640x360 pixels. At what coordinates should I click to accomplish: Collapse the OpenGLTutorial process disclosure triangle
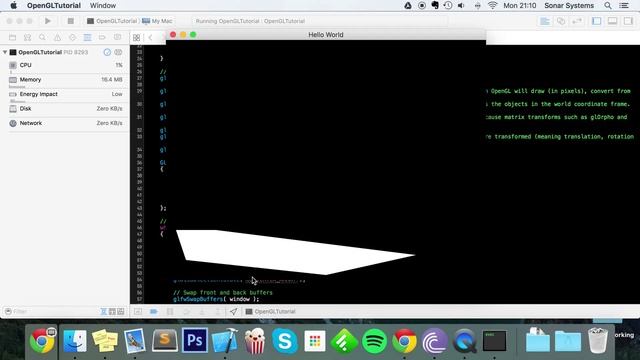pyautogui.click(x=5, y=52)
